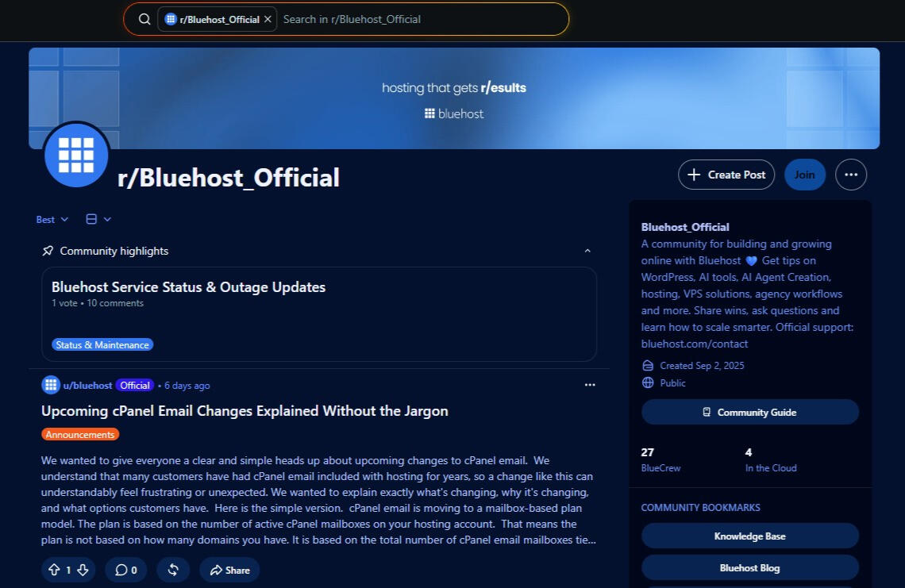This screenshot has height=588, width=905.
Task: Click the bluehost logo in the banner
Action: [x=453, y=113]
